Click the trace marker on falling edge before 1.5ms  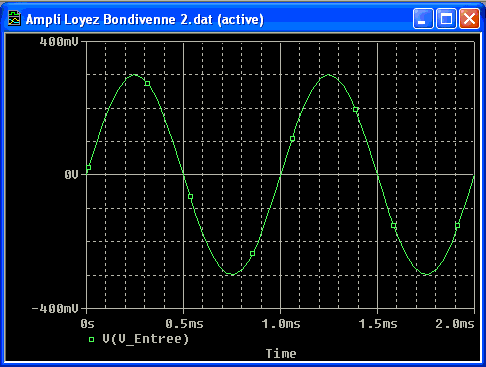tap(356, 109)
